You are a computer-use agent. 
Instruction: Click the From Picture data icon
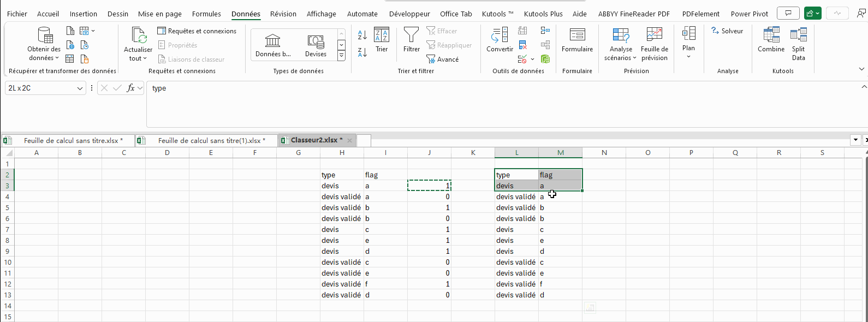[x=84, y=31]
